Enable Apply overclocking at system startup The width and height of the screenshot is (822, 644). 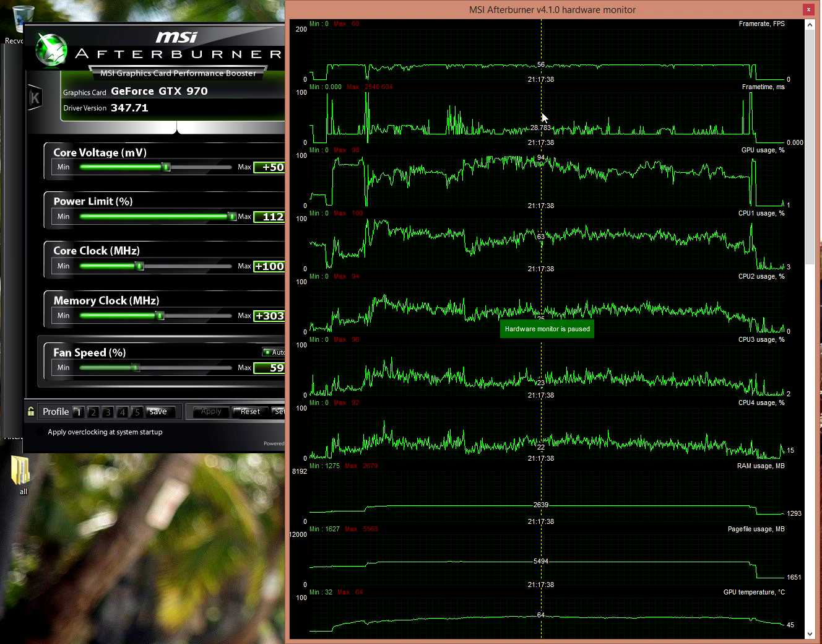[x=41, y=432]
